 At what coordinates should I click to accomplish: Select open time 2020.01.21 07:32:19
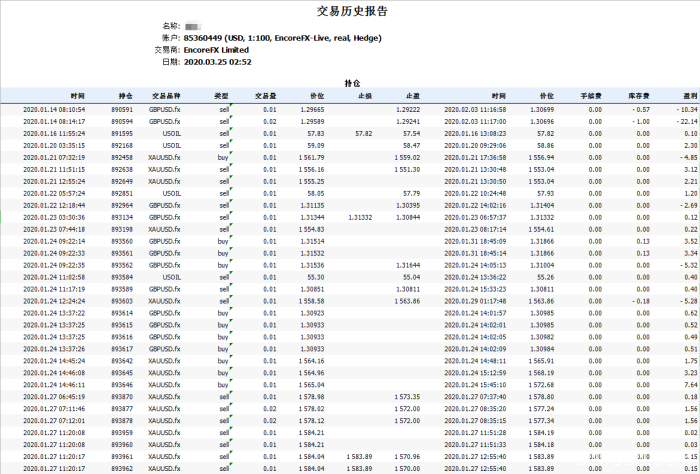pos(54,158)
